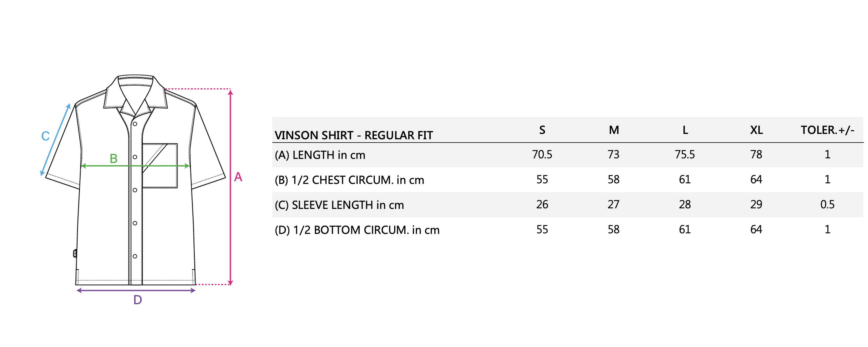Click the top button of the shirt
The height and width of the screenshot is (347, 868).
[x=135, y=124]
